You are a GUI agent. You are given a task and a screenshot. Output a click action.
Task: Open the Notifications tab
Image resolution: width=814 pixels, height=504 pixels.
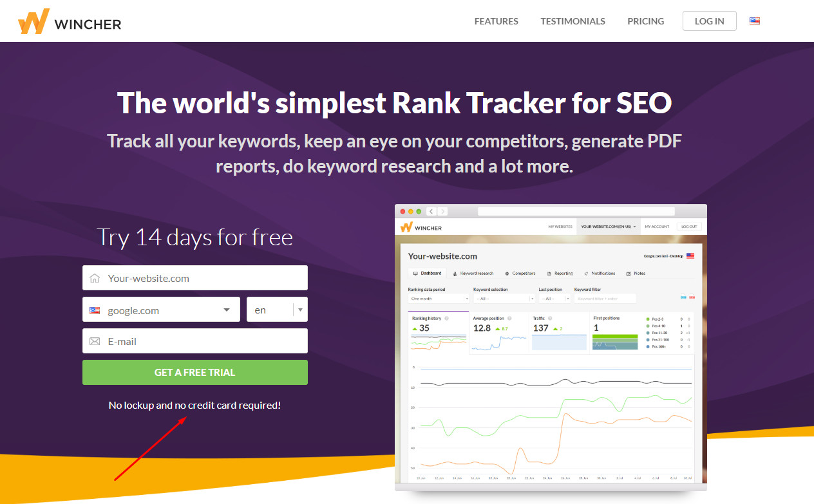pos(600,274)
